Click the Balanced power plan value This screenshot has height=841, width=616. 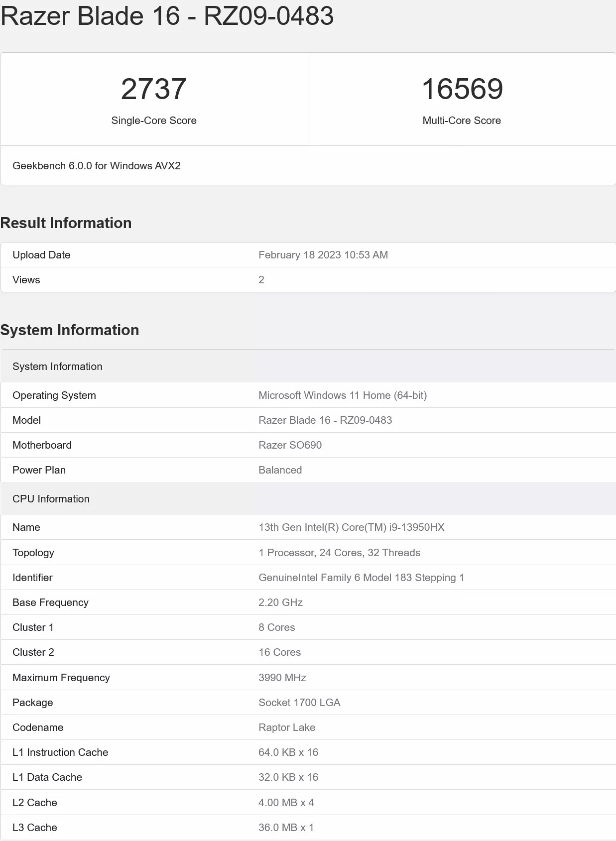pyautogui.click(x=280, y=470)
